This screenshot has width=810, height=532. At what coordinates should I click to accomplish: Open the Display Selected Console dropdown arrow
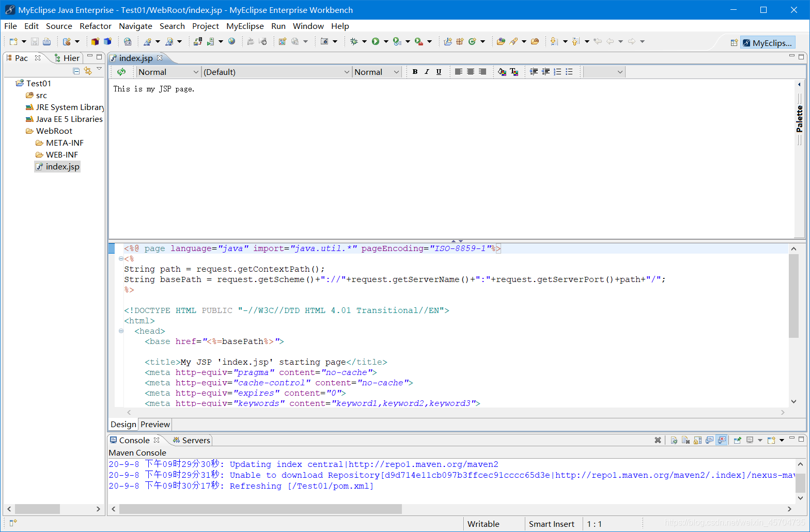[x=760, y=440]
